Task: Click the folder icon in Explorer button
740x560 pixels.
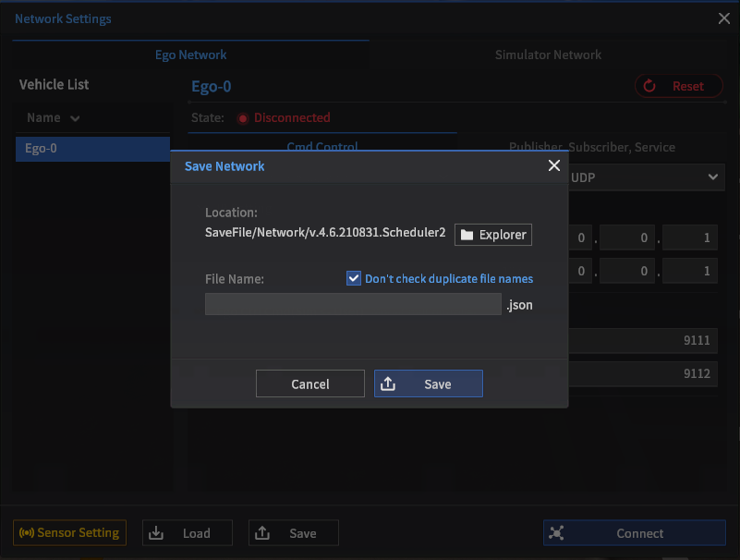Action: point(467,235)
